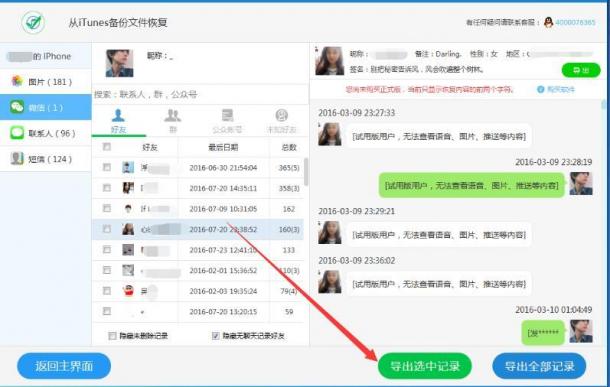Click own avatar beside 2016-03-09 23:28:19 message
This screenshot has height=387, width=610.
(581, 184)
